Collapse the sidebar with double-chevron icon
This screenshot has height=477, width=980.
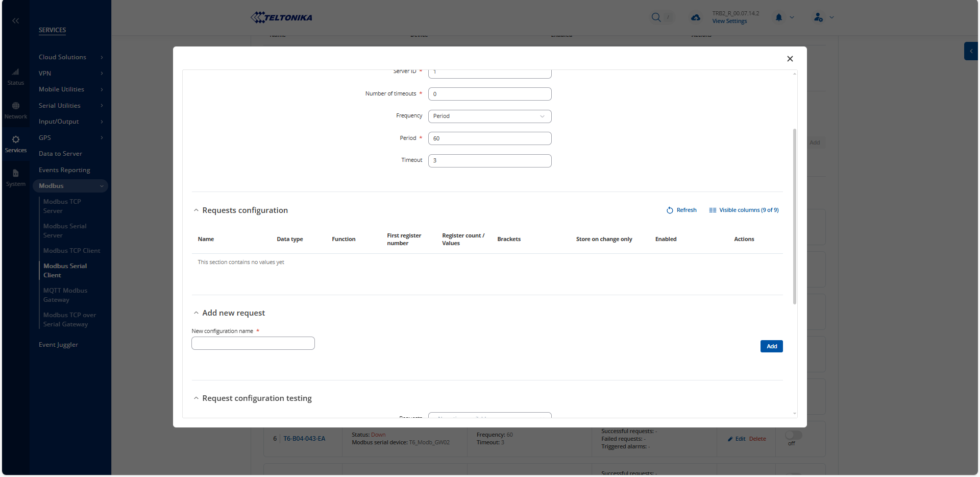pos(16,21)
